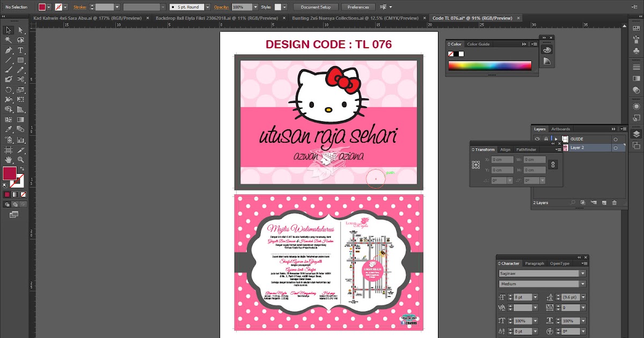Image resolution: width=644 pixels, height=338 pixels.
Task: Select the Rectangle tool
Action: 21,60
